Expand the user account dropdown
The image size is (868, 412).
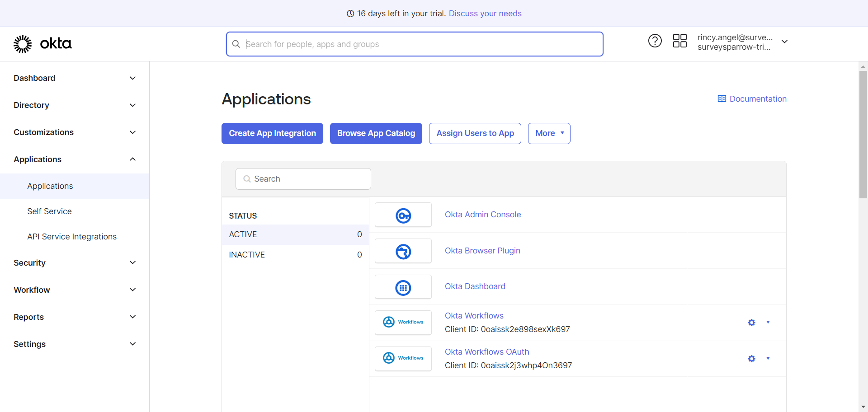click(x=785, y=42)
